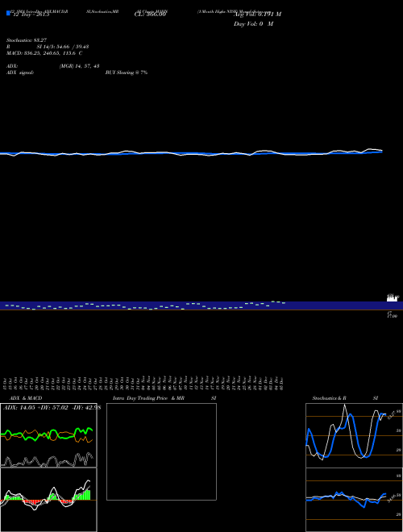This screenshot has width=403, height=532.
Task: Click the 'ADX signal:' label
Action: 20,73
